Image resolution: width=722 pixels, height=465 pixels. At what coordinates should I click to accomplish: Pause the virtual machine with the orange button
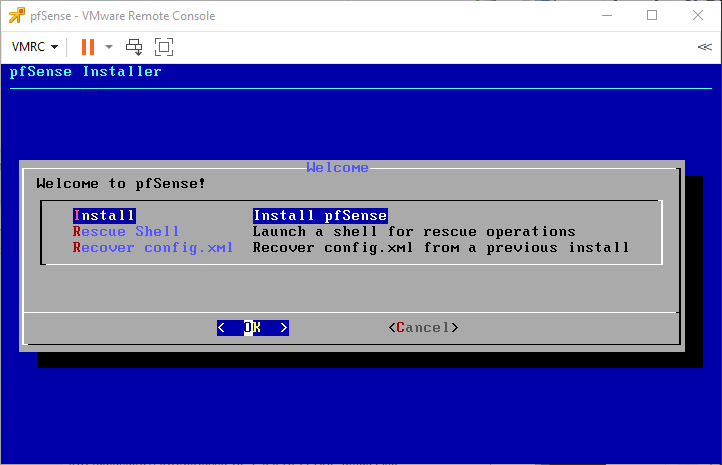(88, 47)
